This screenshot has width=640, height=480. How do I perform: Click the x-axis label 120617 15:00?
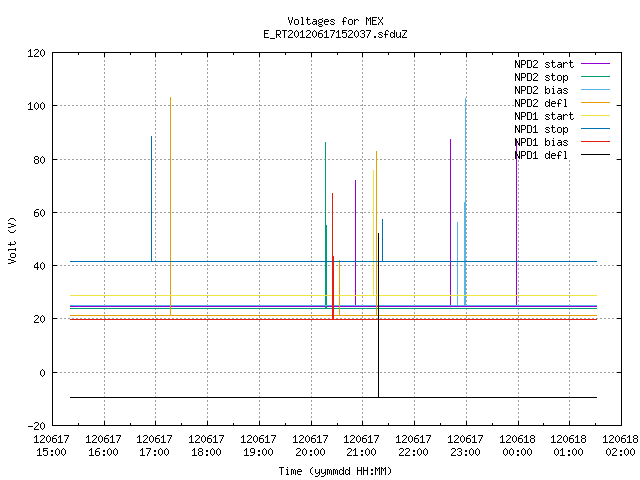click(x=51, y=446)
